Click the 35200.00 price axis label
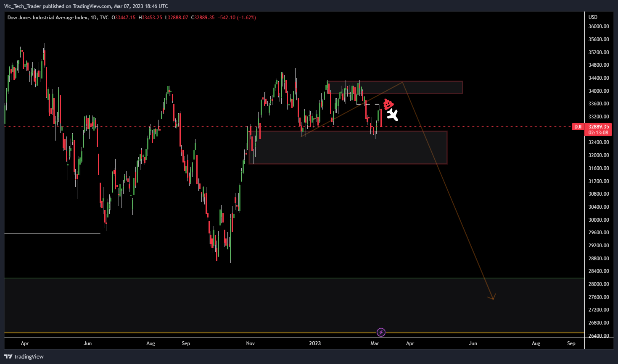This screenshot has width=618, height=364. tap(599, 52)
